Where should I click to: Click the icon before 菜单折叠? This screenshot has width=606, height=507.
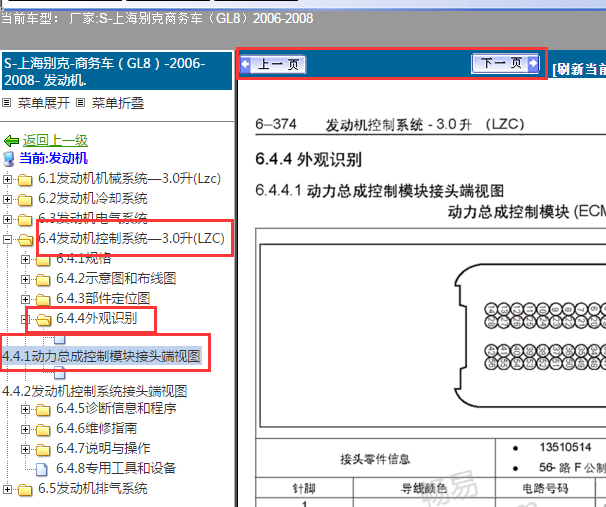coord(80,103)
